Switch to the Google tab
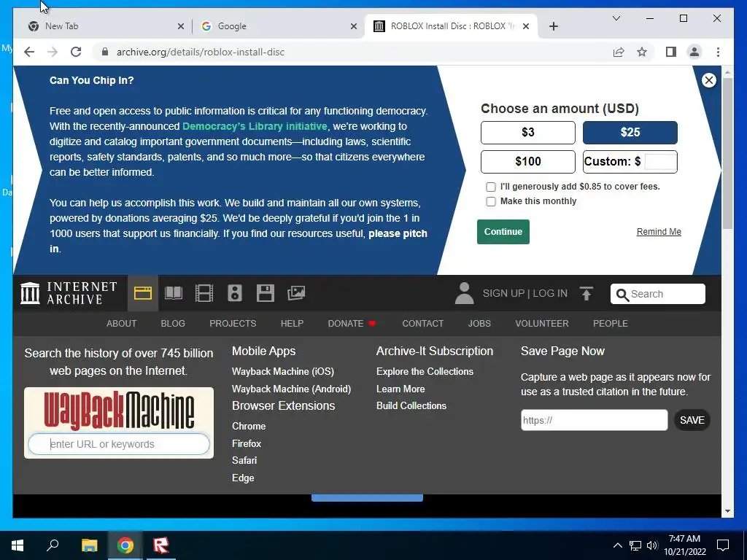This screenshot has width=747, height=560. point(279,26)
